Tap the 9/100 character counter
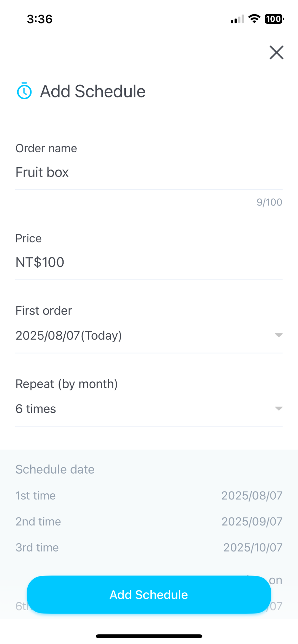298x644 pixels. coord(269,202)
